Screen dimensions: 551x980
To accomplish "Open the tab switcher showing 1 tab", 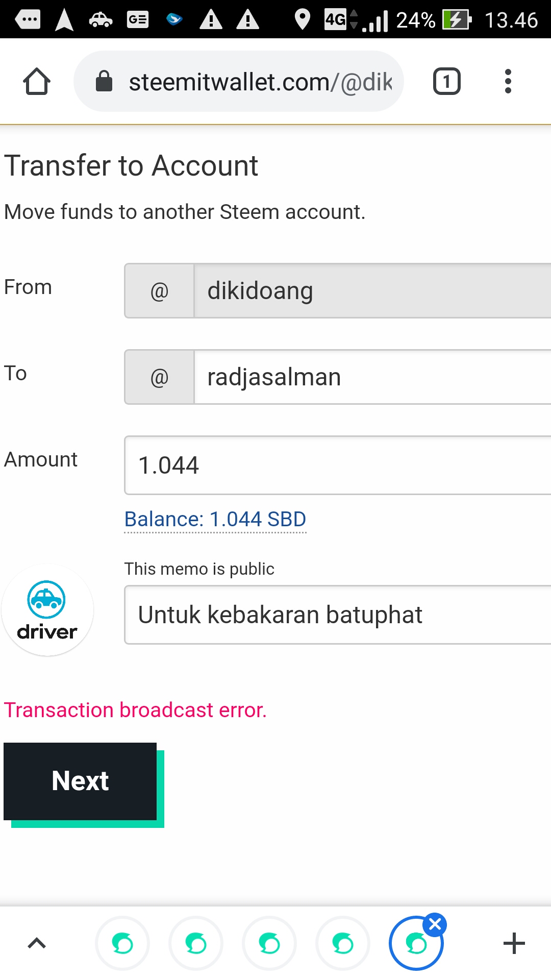I will pyautogui.click(x=446, y=82).
